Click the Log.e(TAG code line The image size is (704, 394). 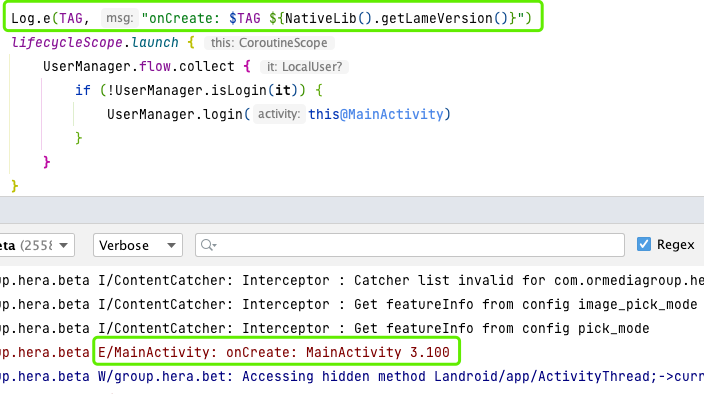click(271, 18)
